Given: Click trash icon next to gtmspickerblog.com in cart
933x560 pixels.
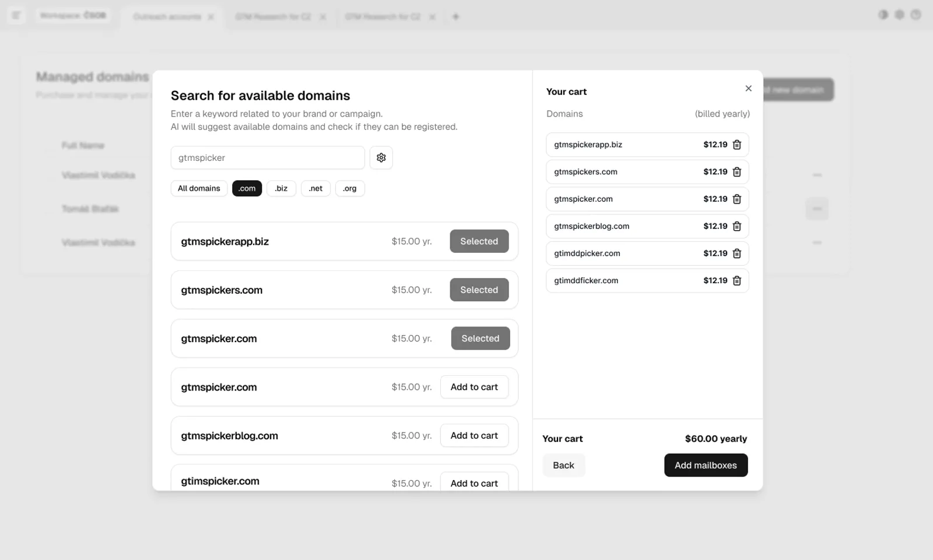Looking at the screenshot, I should [x=736, y=226].
